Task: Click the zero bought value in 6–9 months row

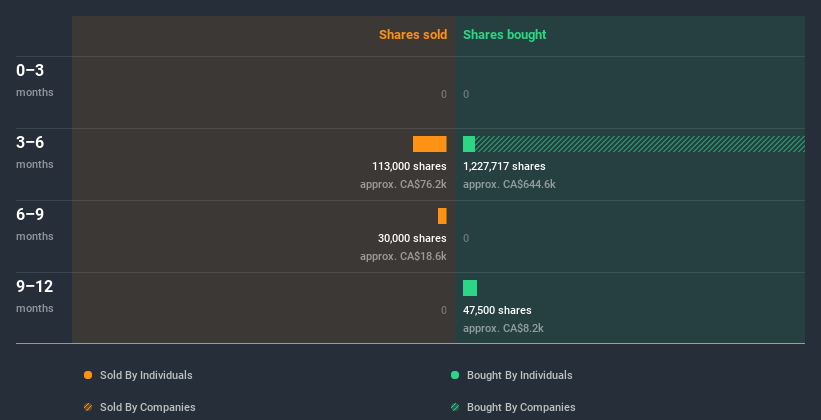Action: [466, 238]
